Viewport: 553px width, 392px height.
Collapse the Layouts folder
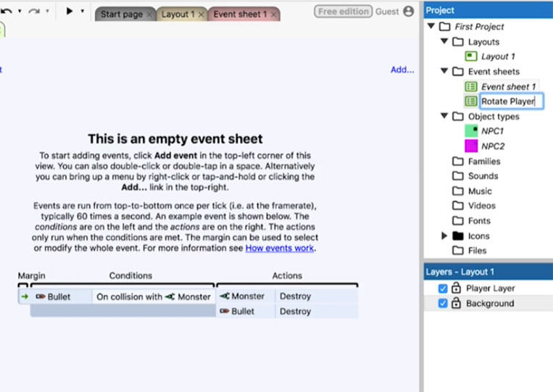coord(444,41)
